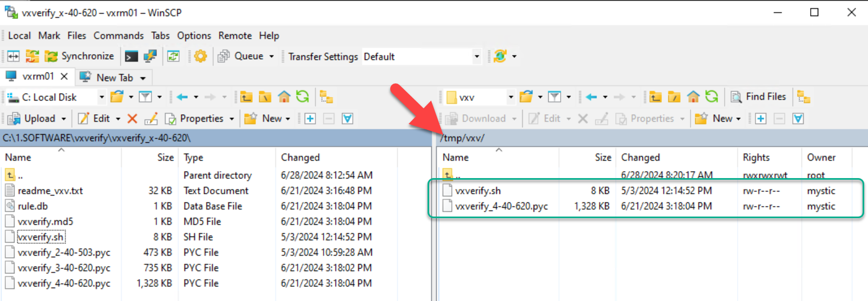Click the local panel refresh icon

(x=303, y=97)
